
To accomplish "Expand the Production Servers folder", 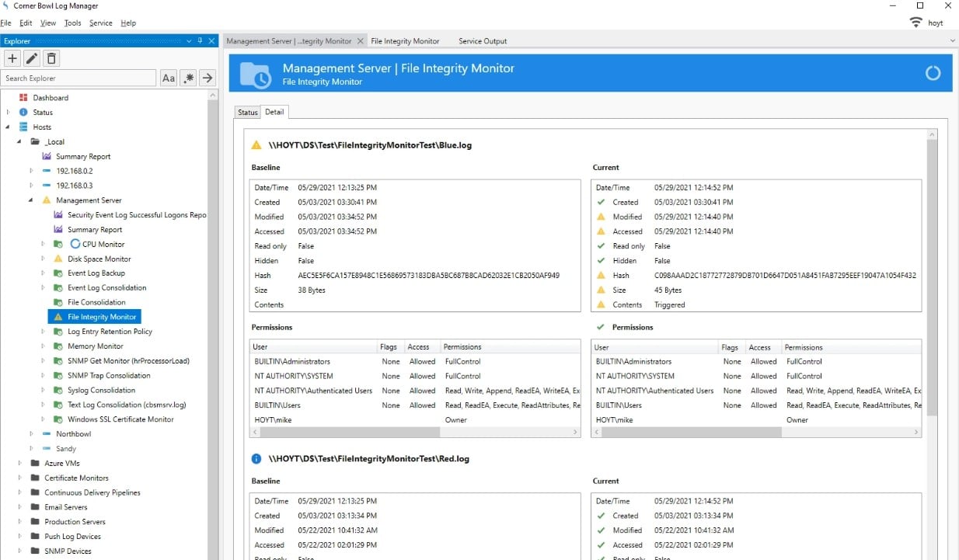I will 20,522.
